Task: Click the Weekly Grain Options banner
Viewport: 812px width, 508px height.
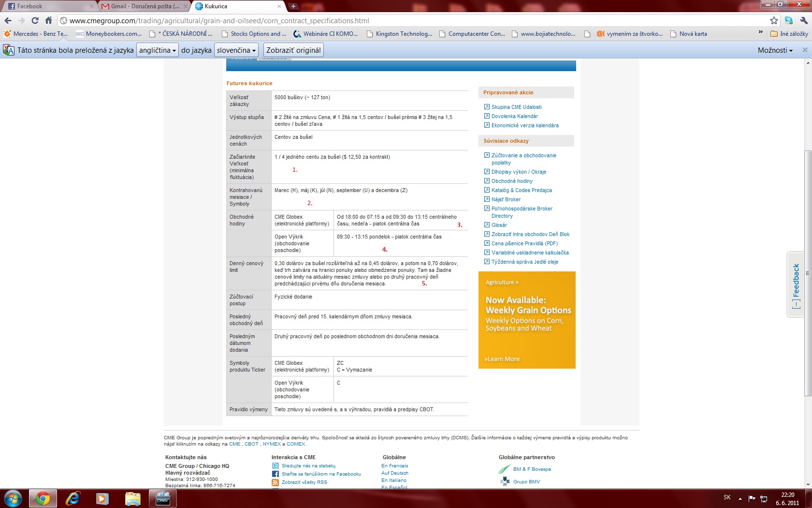Action: click(x=527, y=320)
